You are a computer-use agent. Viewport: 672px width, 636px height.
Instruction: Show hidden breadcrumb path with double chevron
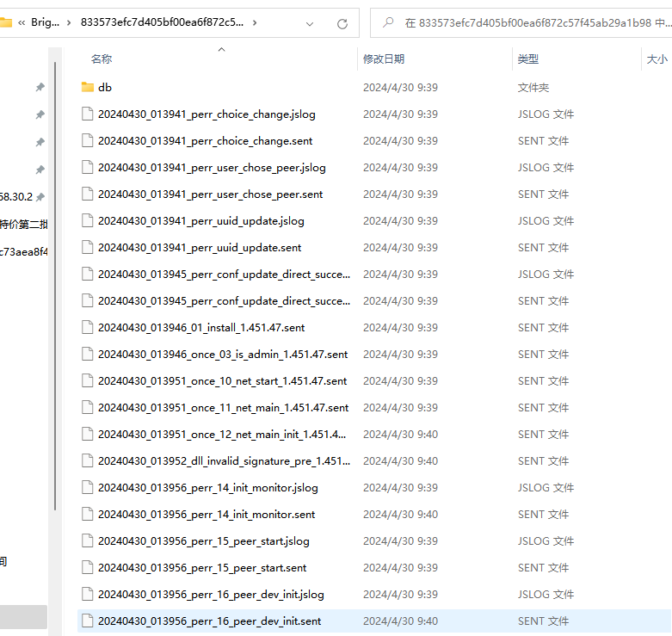(x=22, y=22)
